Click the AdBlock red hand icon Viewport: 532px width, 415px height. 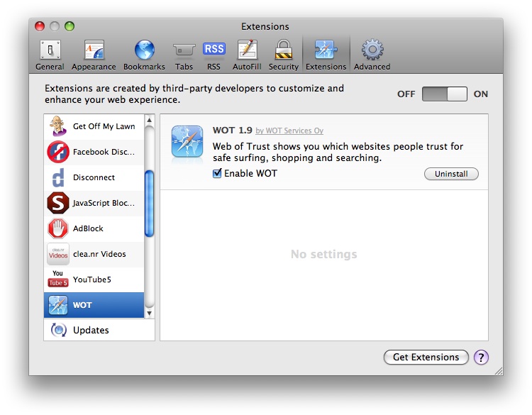click(x=58, y=228)
